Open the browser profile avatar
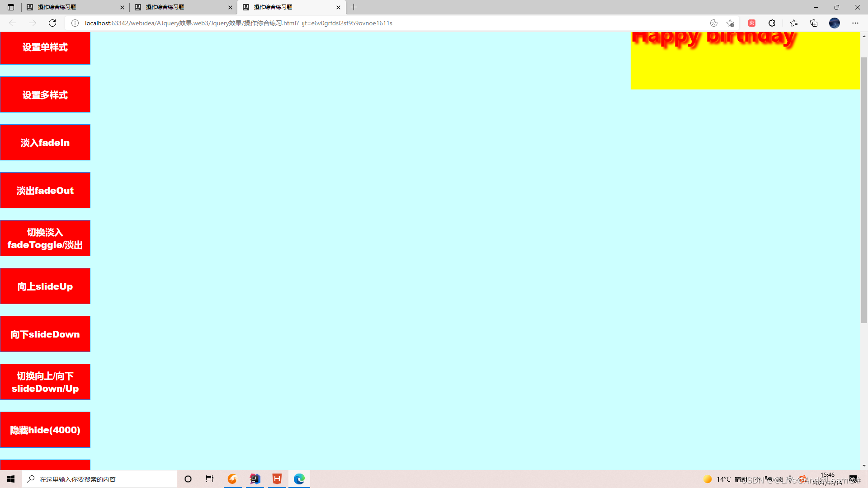This screenshot has width=868, height=488. (835, 23)
